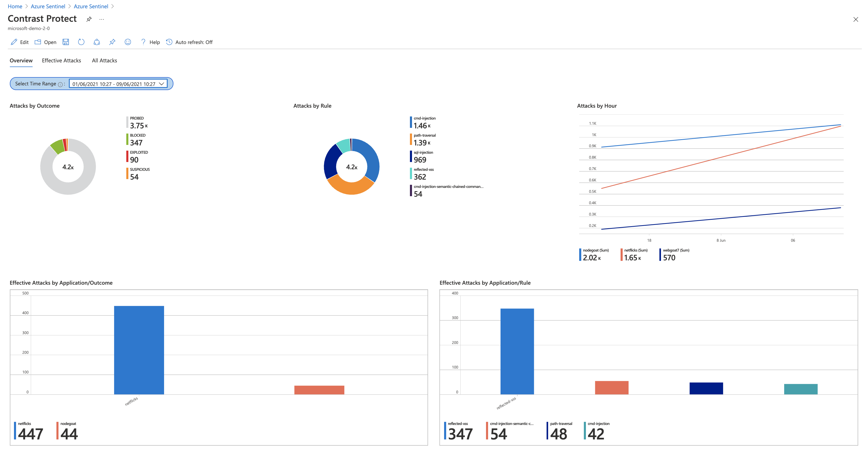Click reflected-xss 347 legend tile
The image size is (868, 456).
click(459, 431)
